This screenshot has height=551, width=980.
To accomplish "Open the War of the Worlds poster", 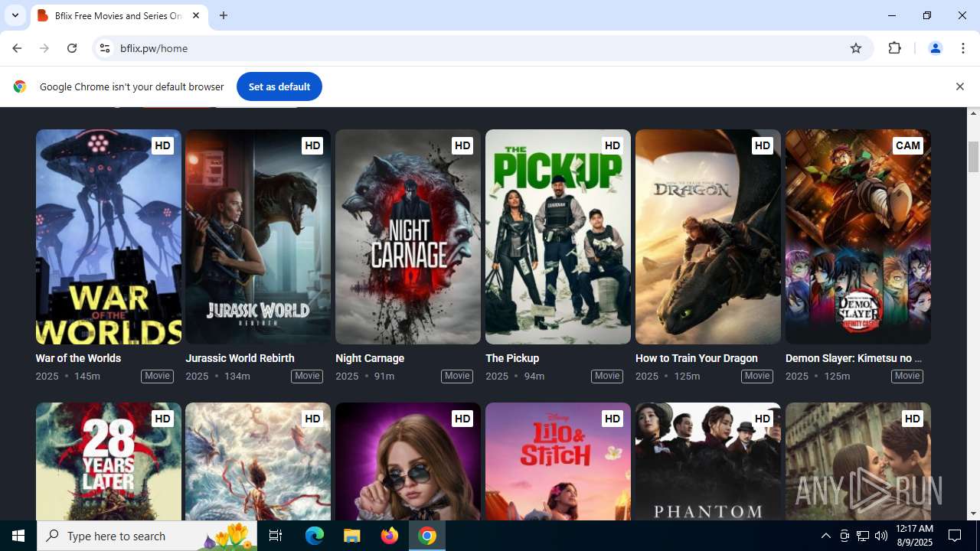I will [108, 236].
